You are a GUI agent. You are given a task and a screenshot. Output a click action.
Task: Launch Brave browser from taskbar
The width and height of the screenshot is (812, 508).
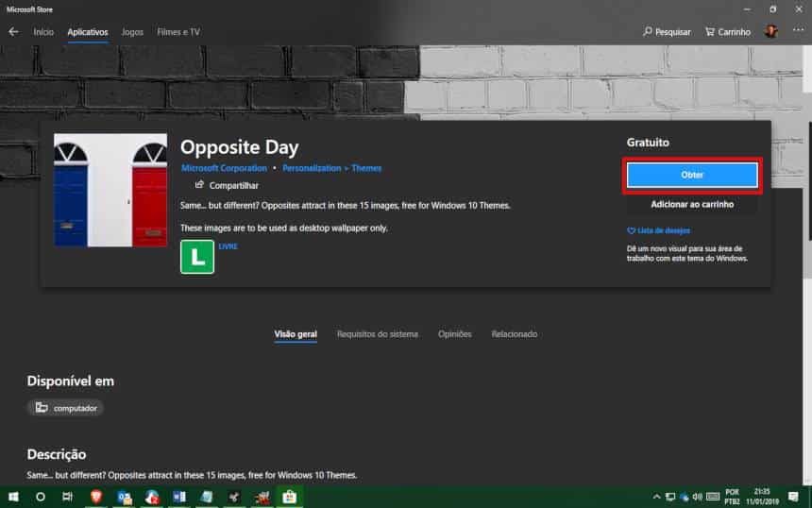pyautogui.click(x=96, y=497)
